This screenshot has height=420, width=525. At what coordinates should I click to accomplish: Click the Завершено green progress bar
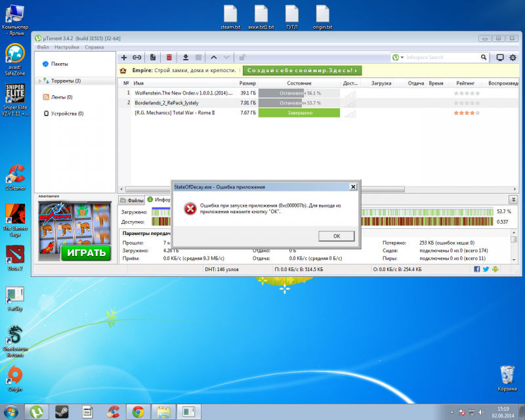(299, 113)
